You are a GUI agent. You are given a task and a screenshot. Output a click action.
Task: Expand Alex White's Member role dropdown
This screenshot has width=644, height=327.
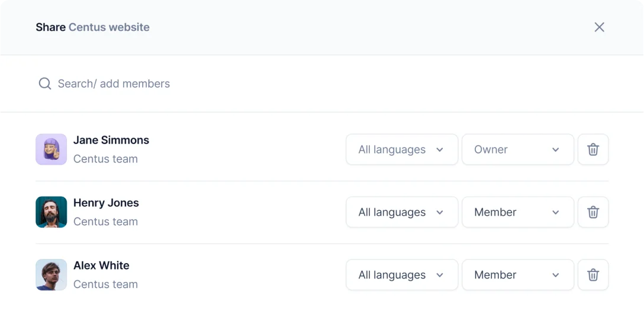517,275
